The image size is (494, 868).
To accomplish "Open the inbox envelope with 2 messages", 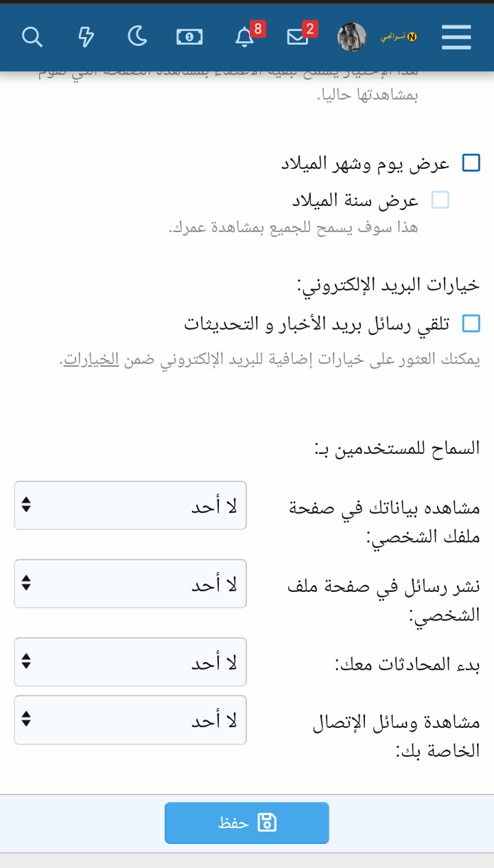I will [298, 36].
